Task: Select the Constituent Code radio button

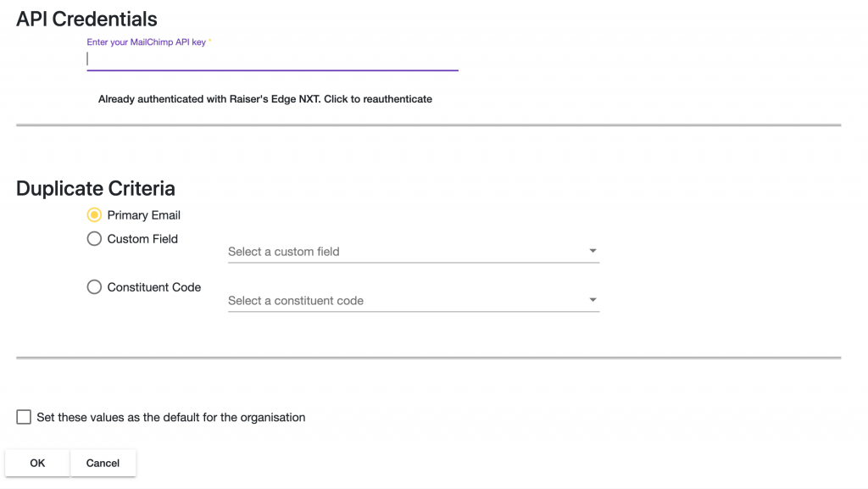Action: [x=94, y=286]
